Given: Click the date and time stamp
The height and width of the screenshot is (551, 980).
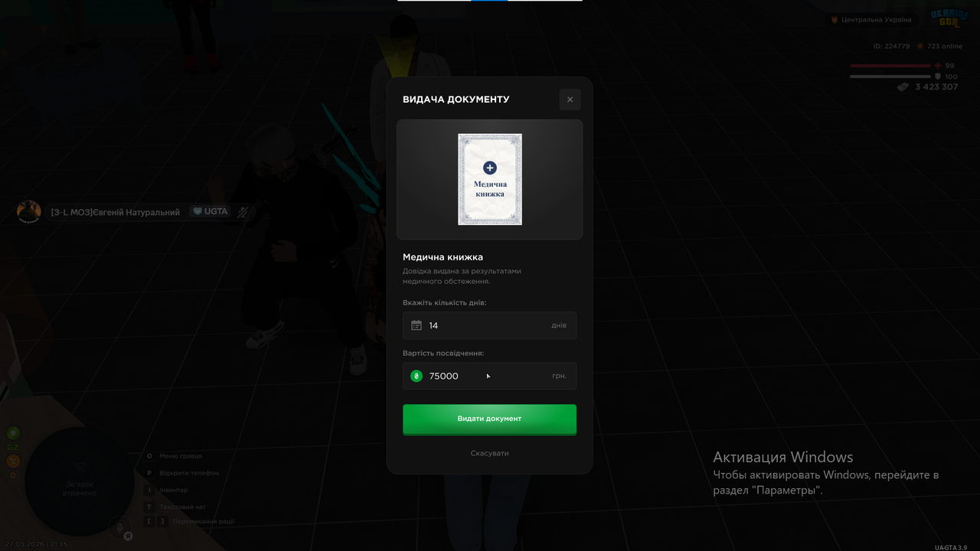Looking at the screenshot, I should [36, 544].
